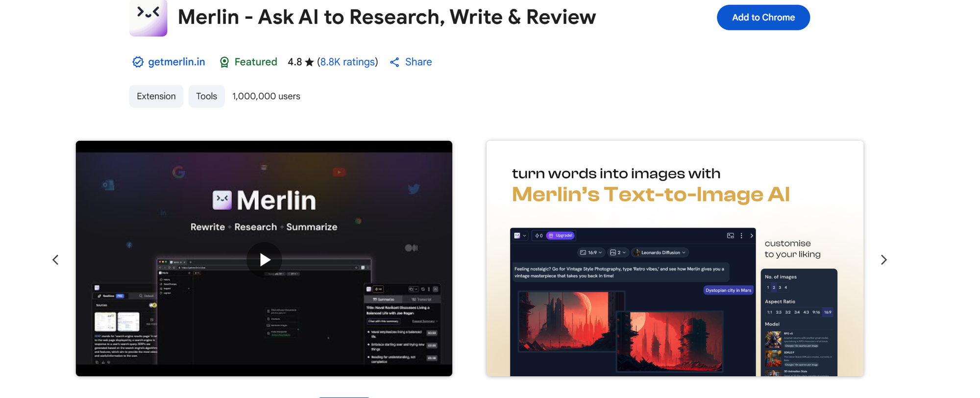Screen dimensions: 980x398
Task: Advance to the next slide arrow
Action: pos(883,260)
